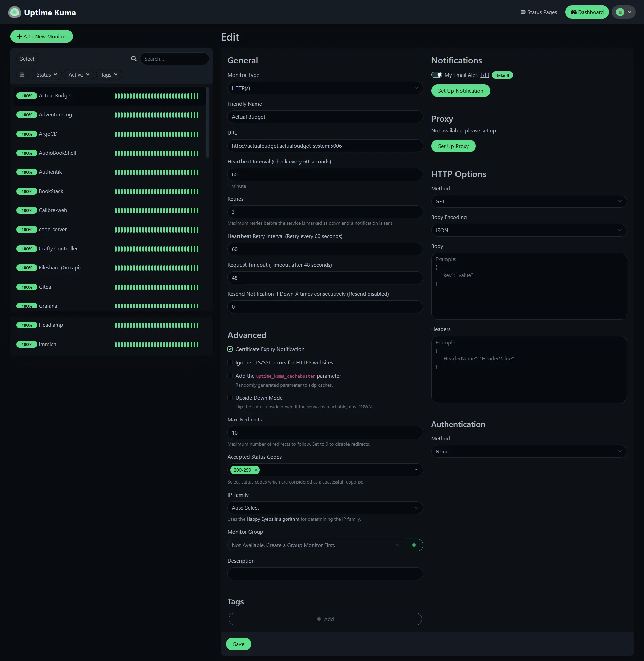Click the hamburger filter icon beside Status

22,75
